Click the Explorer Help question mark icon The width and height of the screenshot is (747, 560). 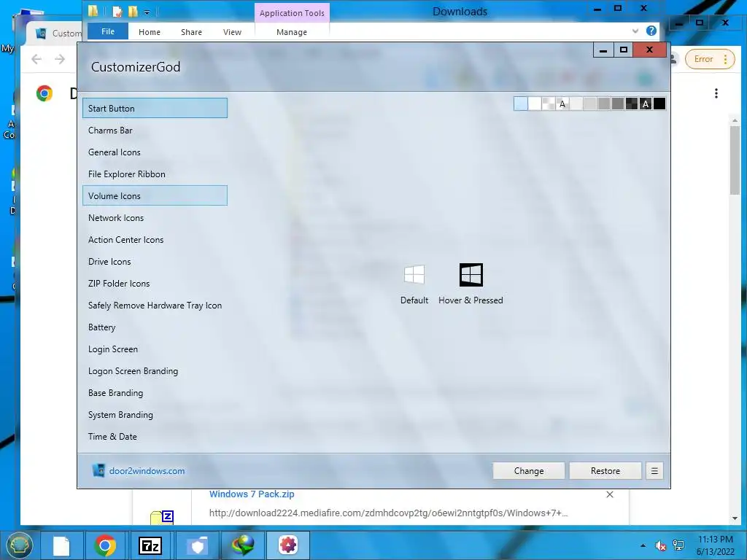pos(651,31)
